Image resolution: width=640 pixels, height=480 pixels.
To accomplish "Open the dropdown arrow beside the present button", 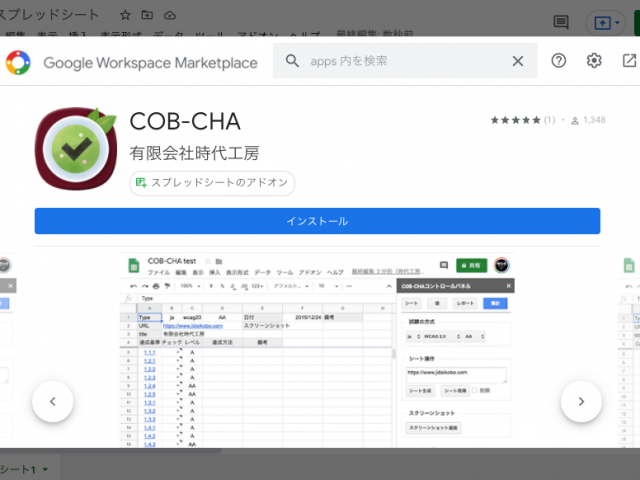I will pos(617,23).
